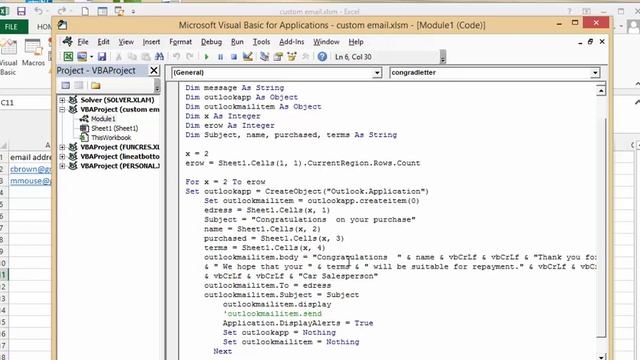Click the Toolbox icon in the toolbar

305,57
